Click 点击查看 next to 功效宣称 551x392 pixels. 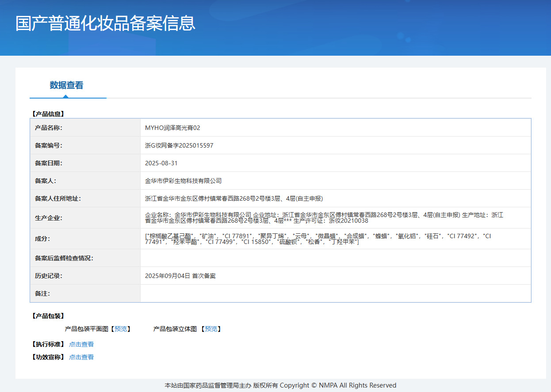[x=81, y=357]
